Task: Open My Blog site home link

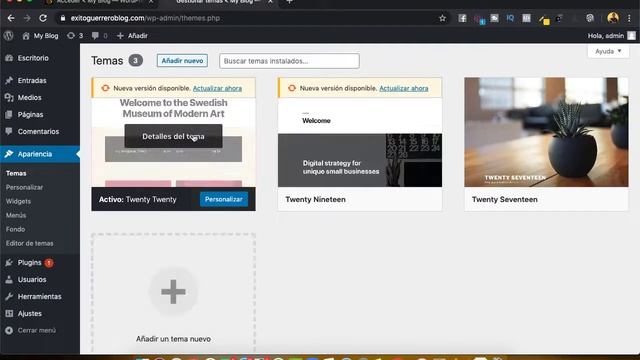Action: 40,36
